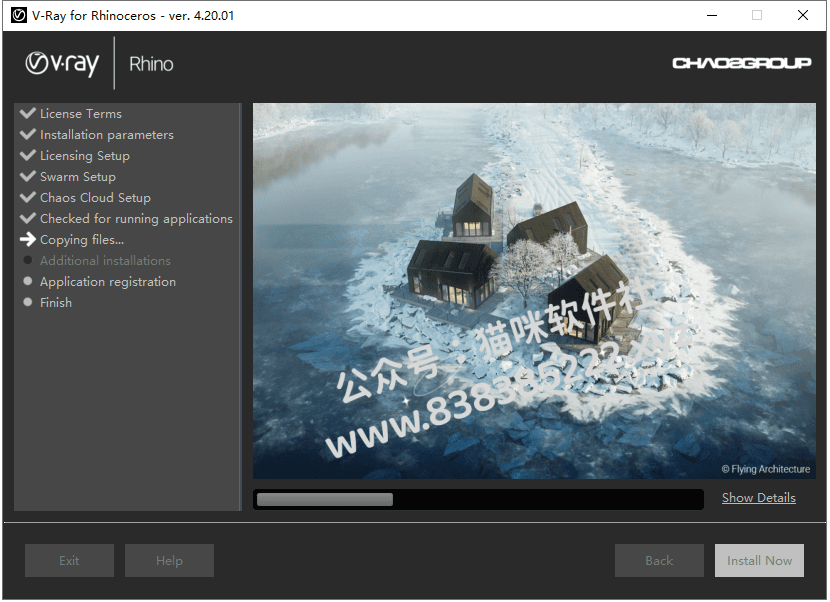
Task: Click the bullet beside Application registration
Action: click(x=28, y=281)
